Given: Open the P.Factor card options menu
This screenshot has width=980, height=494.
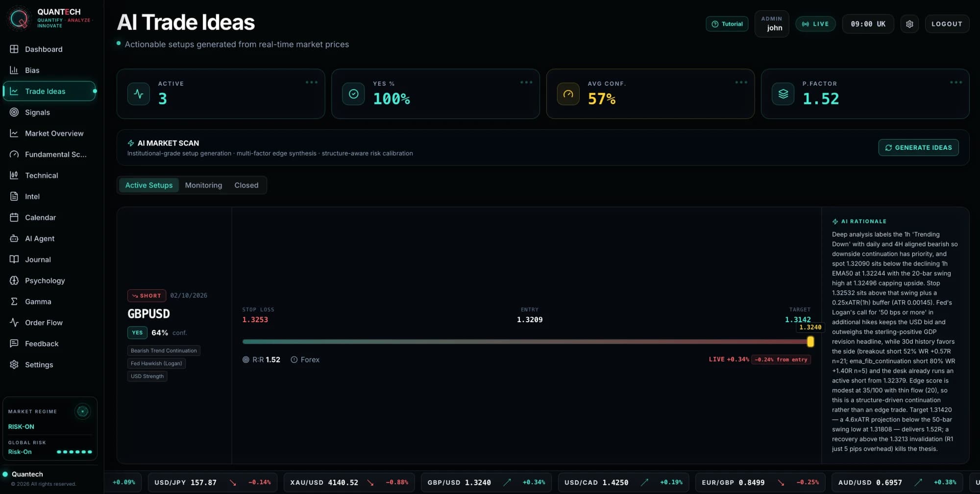Looking at the screenshot, I should point(956,82).
